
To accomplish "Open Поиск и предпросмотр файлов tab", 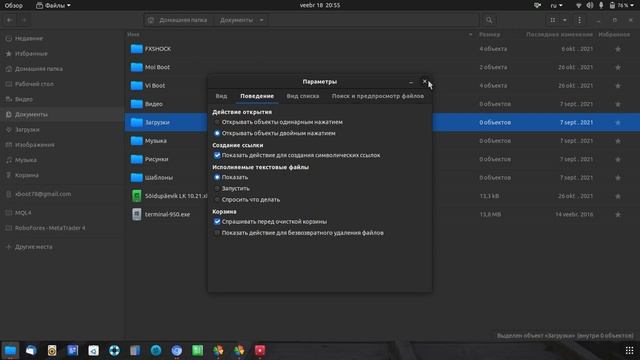I will click(378, 96).
